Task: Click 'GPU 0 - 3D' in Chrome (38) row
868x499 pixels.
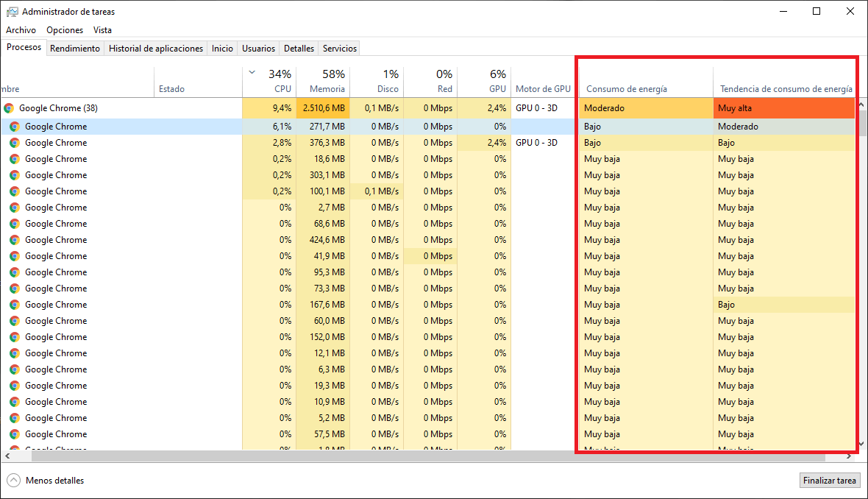Action: pyautogui.click(x=536, y=108)
